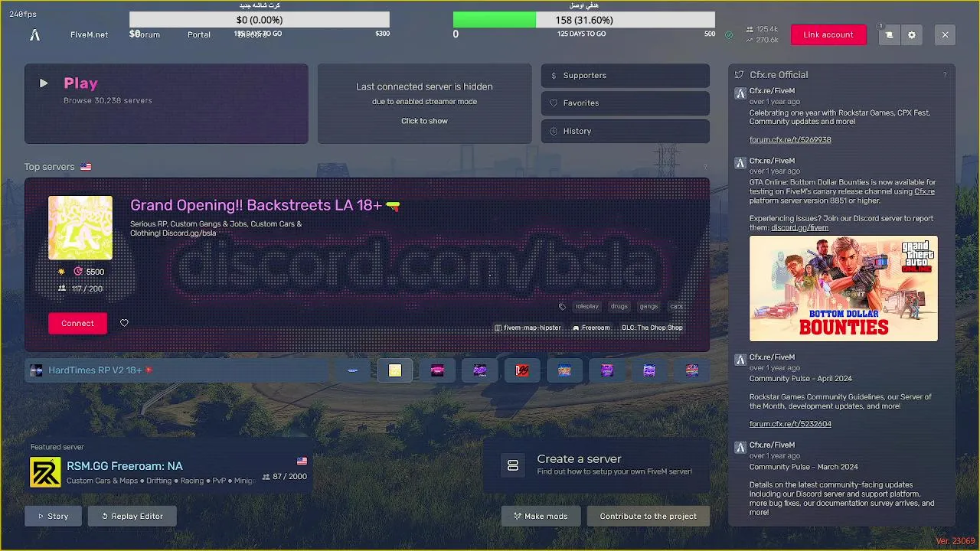Click the Play card to browse servers
Screen dimensions: 980x551
[x=166, y=103]
